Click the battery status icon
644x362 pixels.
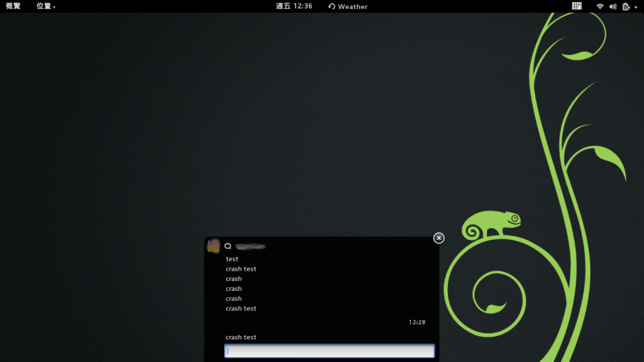point(626,6)
